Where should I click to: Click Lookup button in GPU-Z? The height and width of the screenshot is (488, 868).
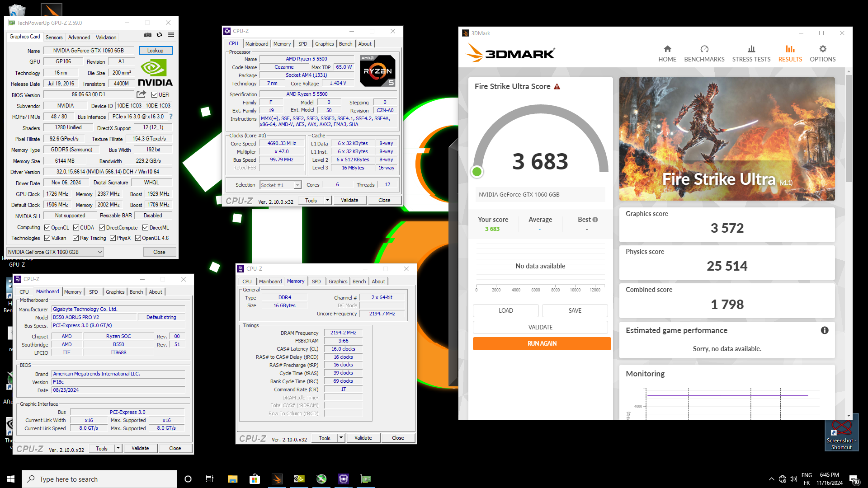(x=156, y=51)
